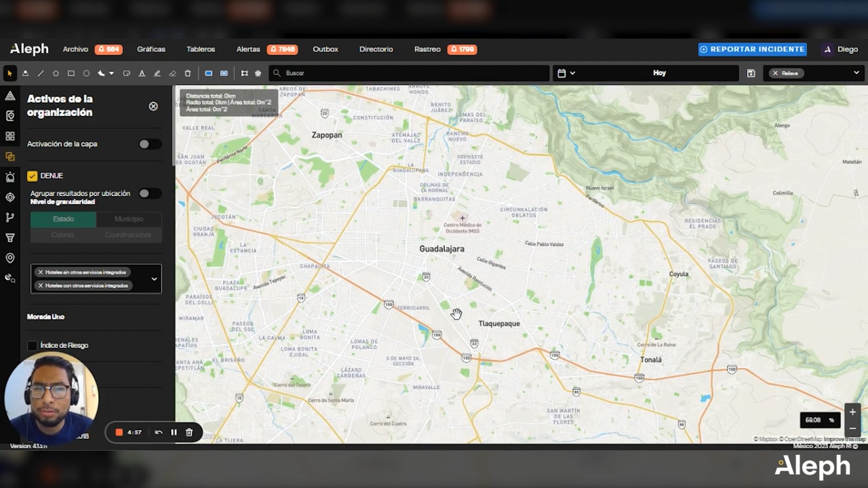868x488 pixels.
Task: Open the grid icon in left sidebar
Action: coord(10,136)
